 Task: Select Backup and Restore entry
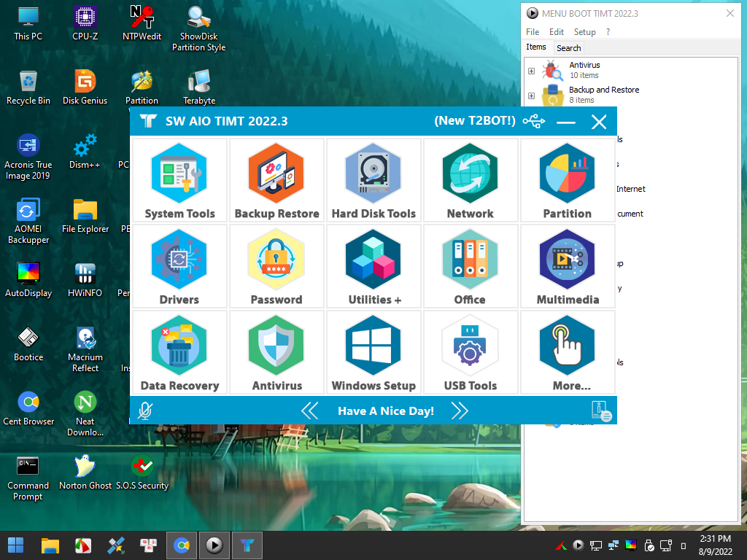tap(590, 95)
